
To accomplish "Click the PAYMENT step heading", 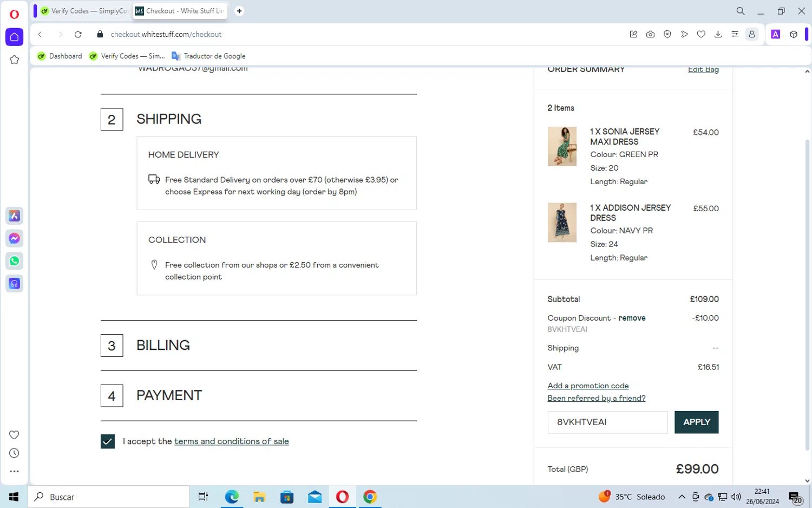I will [169, 395].
